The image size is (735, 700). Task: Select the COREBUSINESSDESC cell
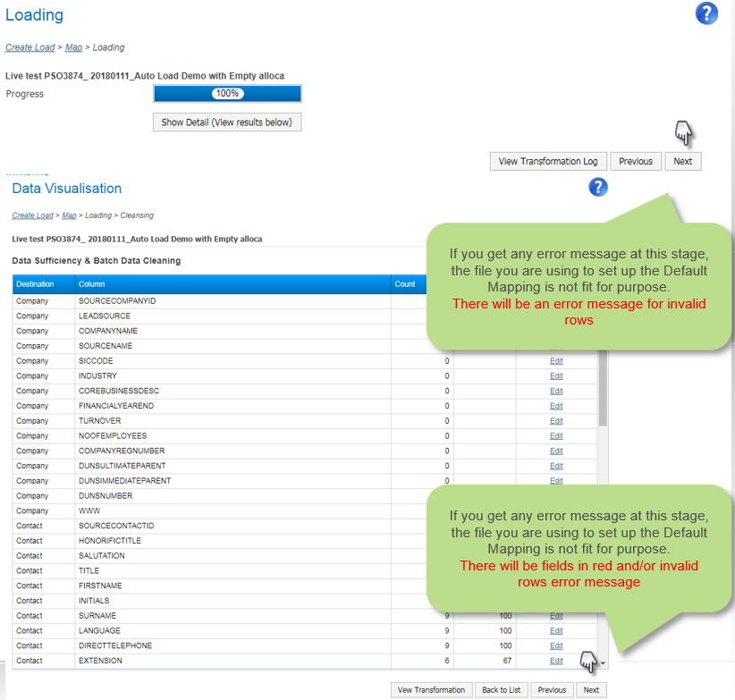tap(233, 391)
